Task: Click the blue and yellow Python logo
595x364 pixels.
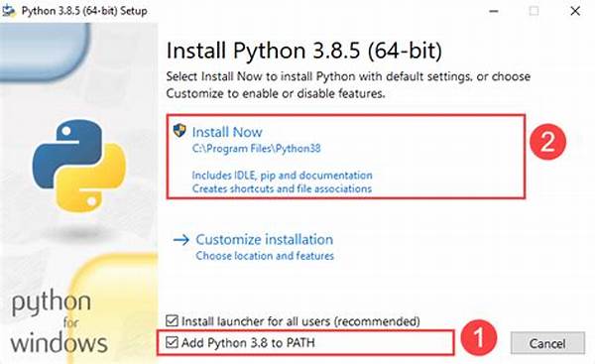Action: (79, 166)
